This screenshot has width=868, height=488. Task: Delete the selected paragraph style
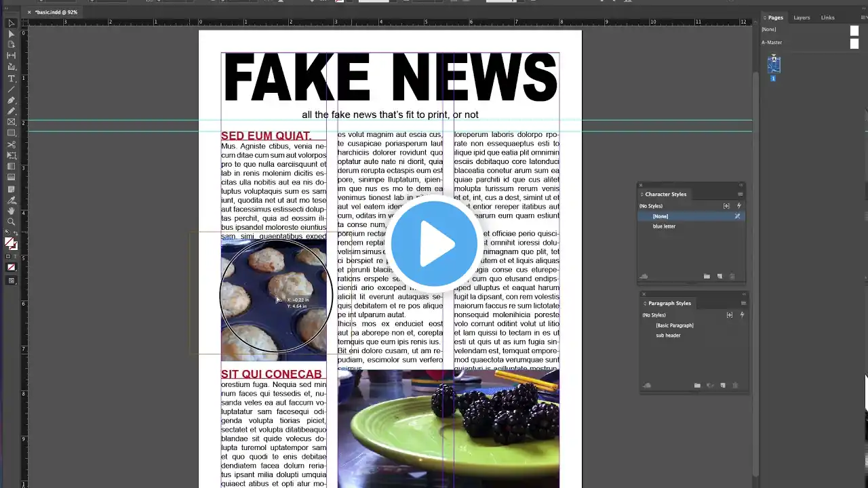tap(735, 386)
